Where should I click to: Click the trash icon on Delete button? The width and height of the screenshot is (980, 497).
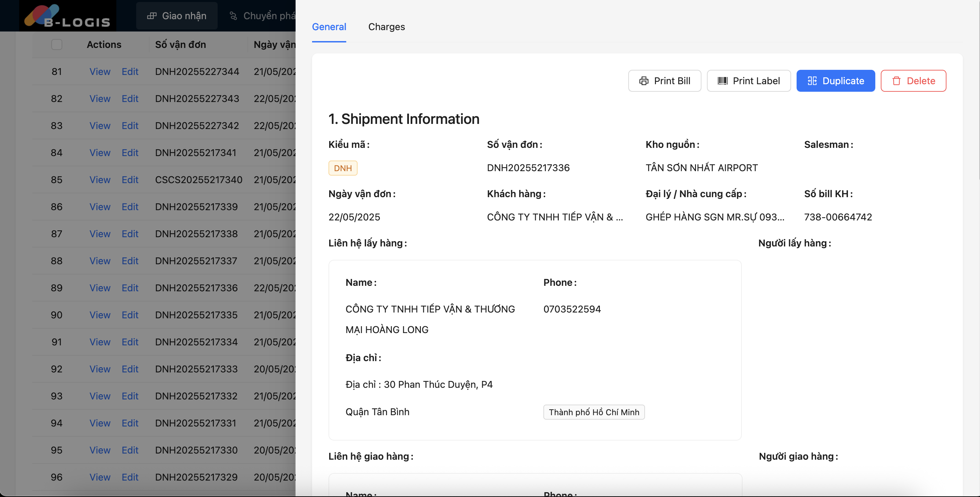[896, 81]
